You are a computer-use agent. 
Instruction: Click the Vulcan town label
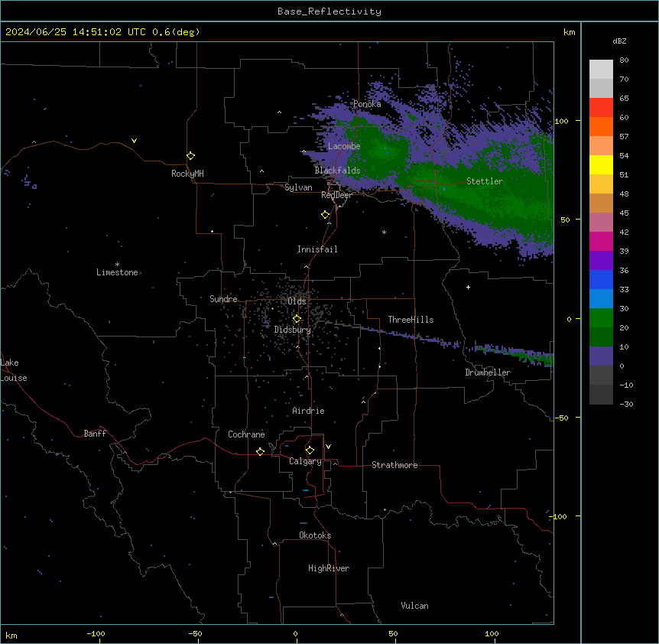415,606
